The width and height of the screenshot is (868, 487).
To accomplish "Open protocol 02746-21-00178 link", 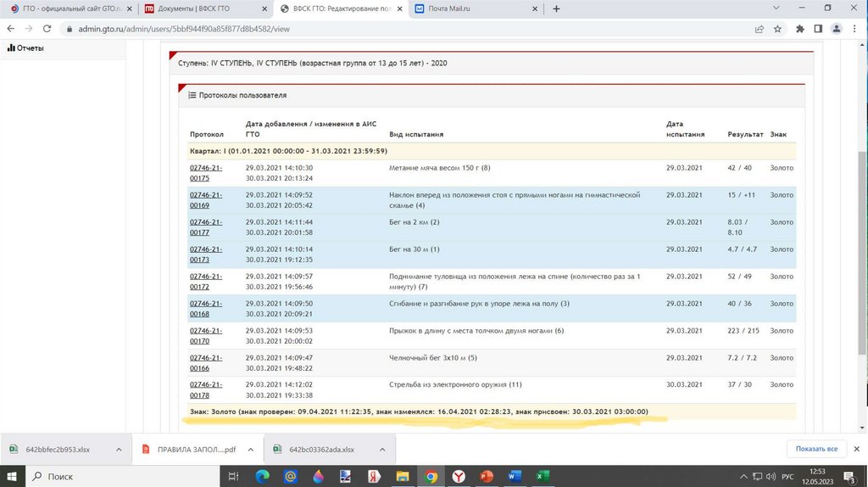I will coord(206,389).
